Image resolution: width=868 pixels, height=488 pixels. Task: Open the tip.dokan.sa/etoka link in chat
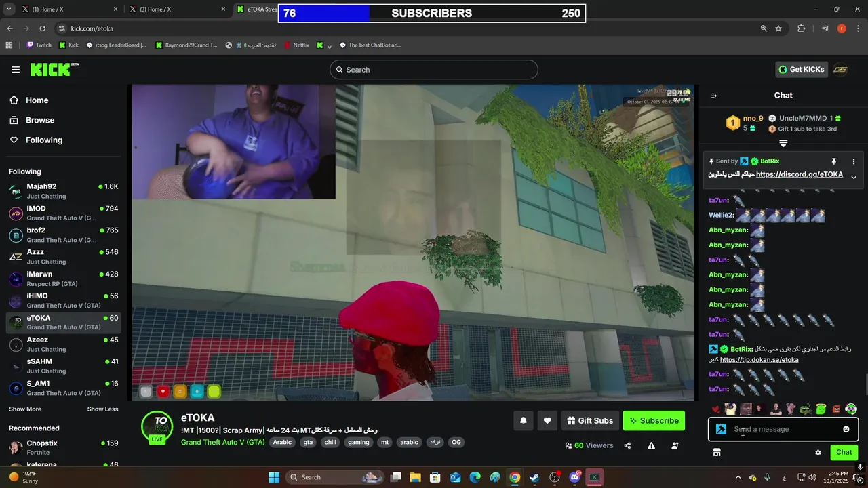coord(759,360)
